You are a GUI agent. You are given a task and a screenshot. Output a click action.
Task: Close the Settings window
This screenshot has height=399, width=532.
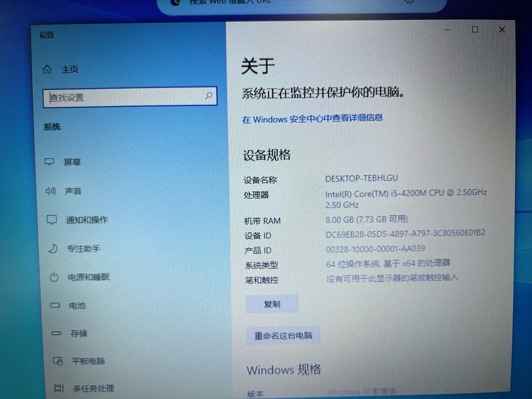[x=502, y=30]
